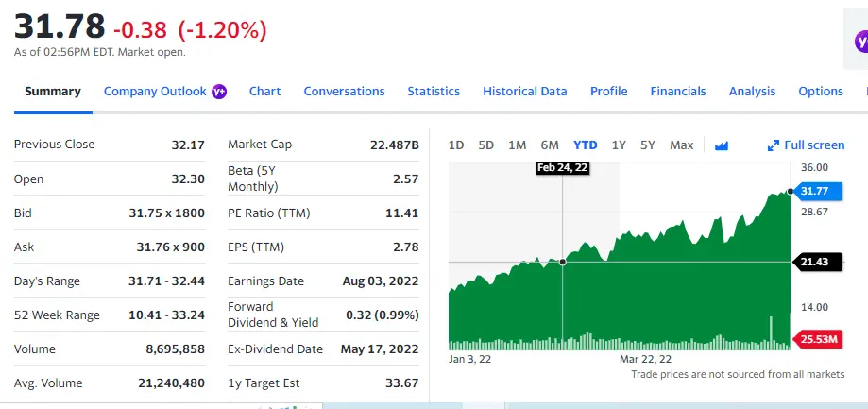Navigate to the Financials tab

click(x=677, y=92)
